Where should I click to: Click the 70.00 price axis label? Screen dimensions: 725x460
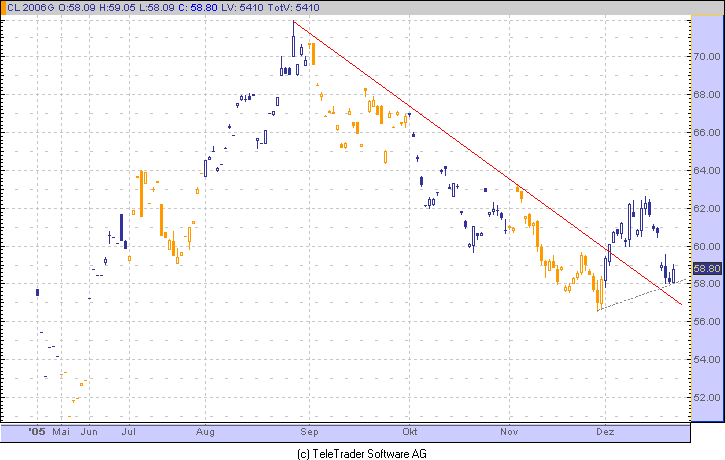(x=707, y=56)
